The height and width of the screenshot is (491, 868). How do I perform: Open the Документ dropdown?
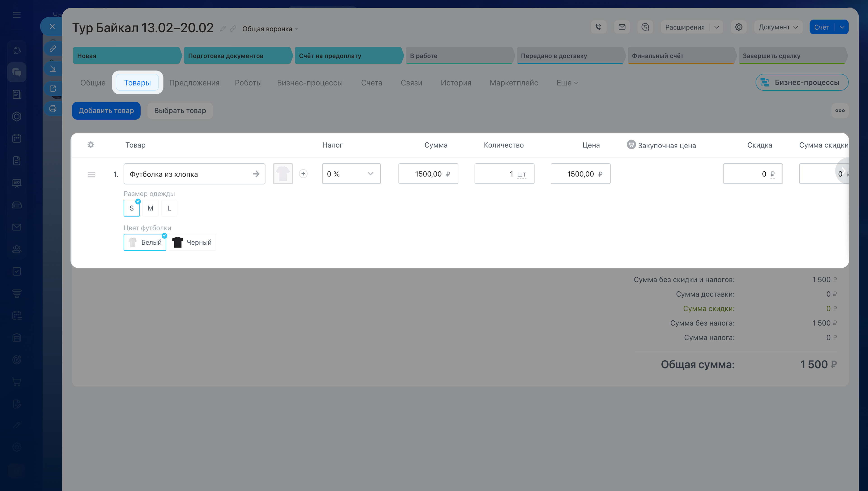pyautogui.click(x=778, y=27)
